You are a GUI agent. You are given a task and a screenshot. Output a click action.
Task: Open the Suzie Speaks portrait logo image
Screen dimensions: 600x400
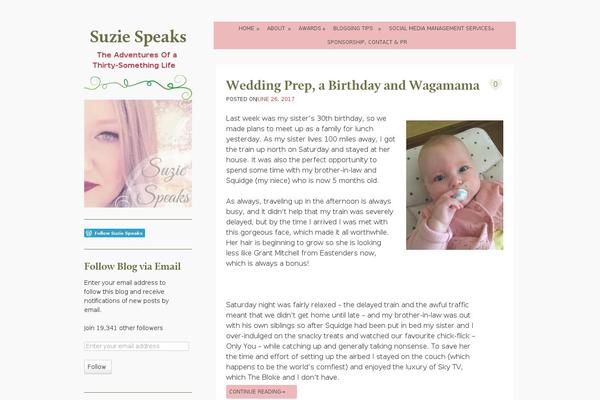point(138,153)
